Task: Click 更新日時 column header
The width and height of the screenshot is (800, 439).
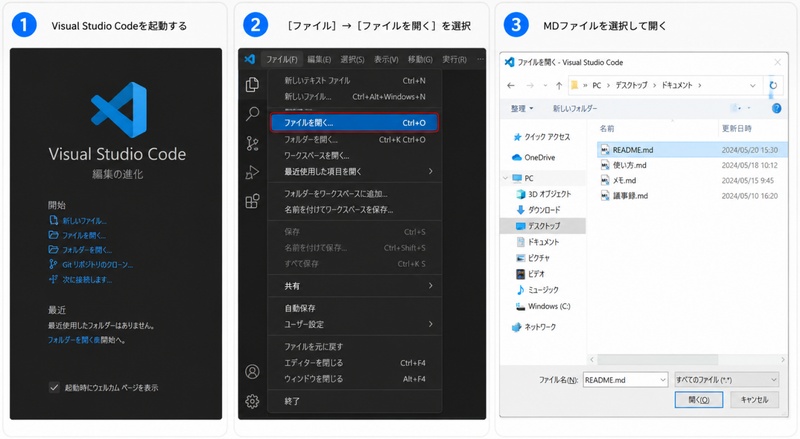Action: tap(736, 129)
